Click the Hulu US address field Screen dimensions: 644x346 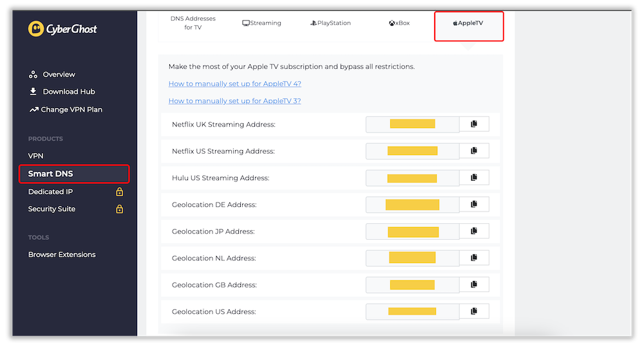click(x=412, y=178)
